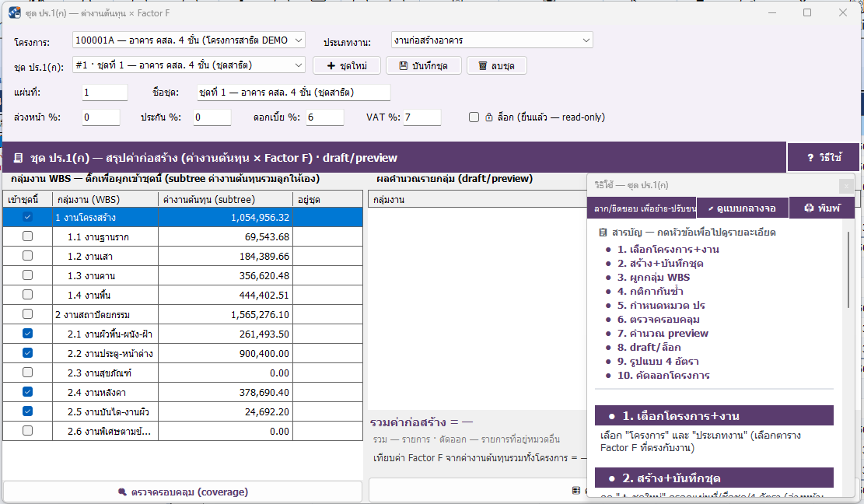
Task: Click the กลุ่มงาน (WBS) column header
Action: pos(105,199)
